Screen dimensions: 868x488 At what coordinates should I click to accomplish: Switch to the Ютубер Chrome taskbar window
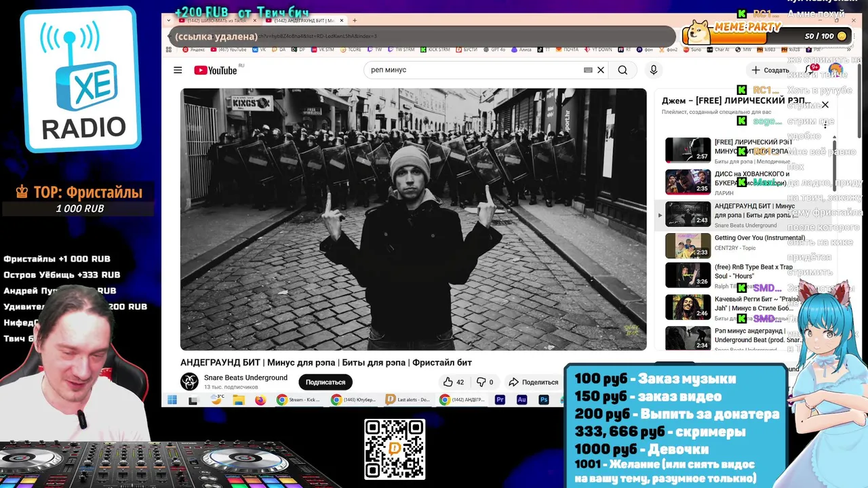[x=353, y=400]
